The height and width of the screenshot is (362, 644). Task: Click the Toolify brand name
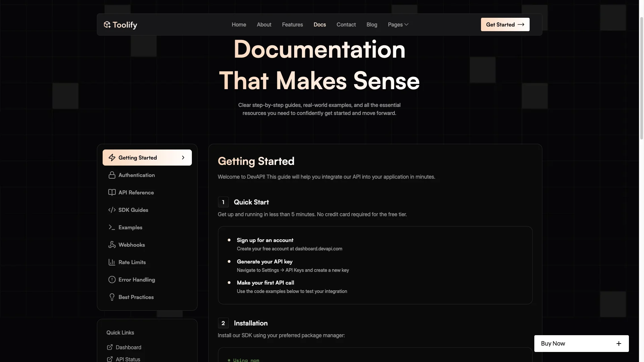coord(125,25)
